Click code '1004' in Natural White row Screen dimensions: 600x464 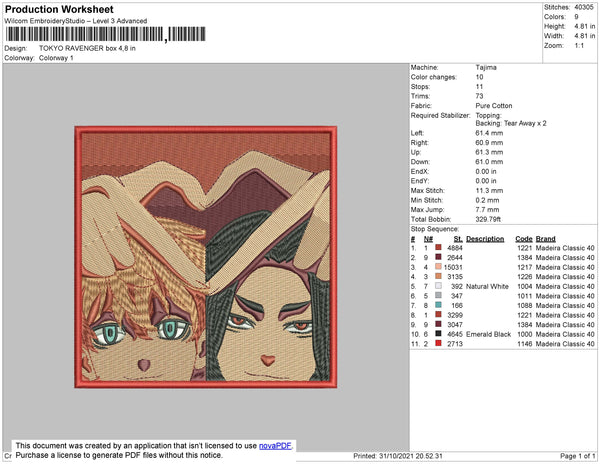pos(525,286)
